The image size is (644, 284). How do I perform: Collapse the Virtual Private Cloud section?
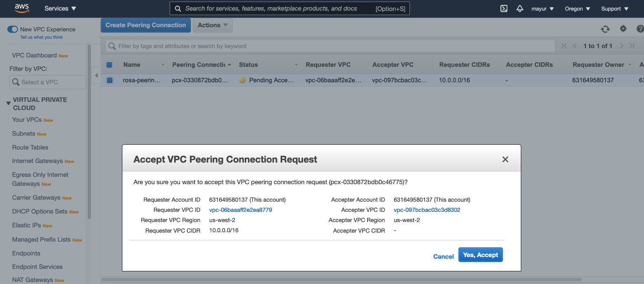pyautogui.click(x=8, y=103)
